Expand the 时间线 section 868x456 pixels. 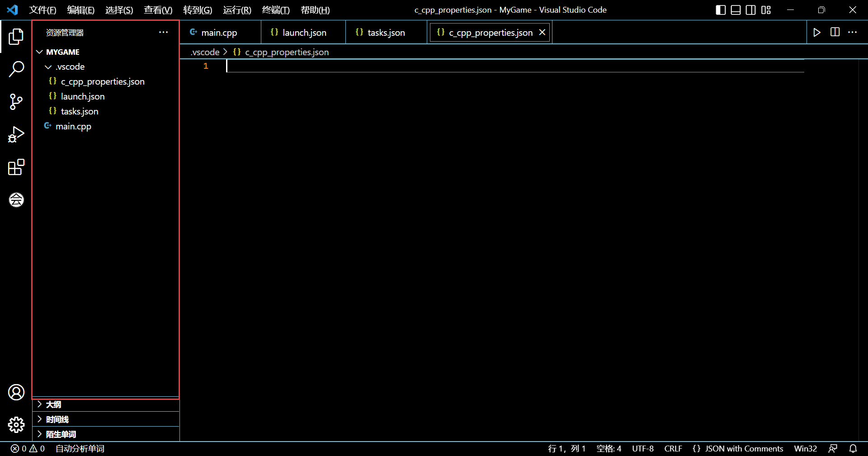point(106,419)
